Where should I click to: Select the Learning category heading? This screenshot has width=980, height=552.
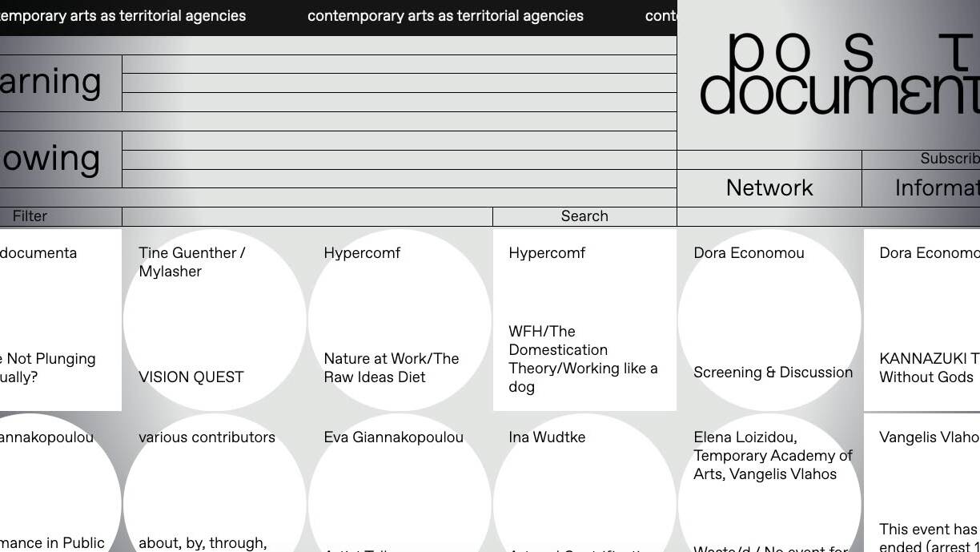click(x=51, y=83)
